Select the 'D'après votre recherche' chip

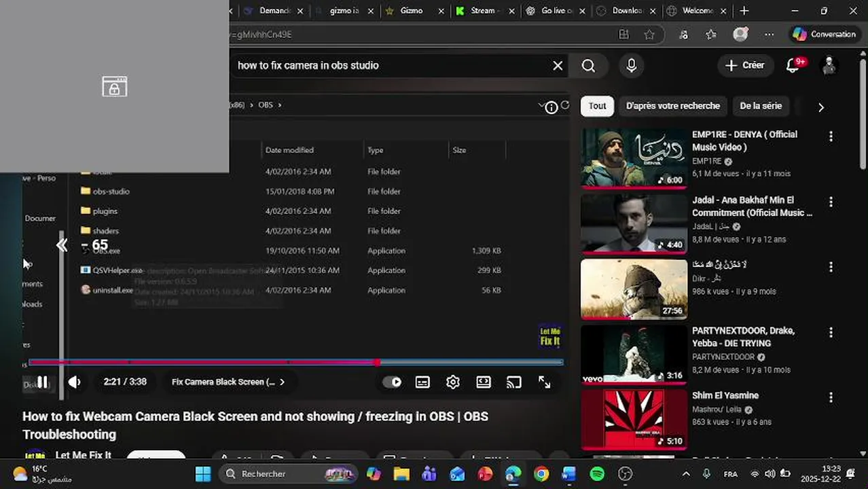pos(673,106)
